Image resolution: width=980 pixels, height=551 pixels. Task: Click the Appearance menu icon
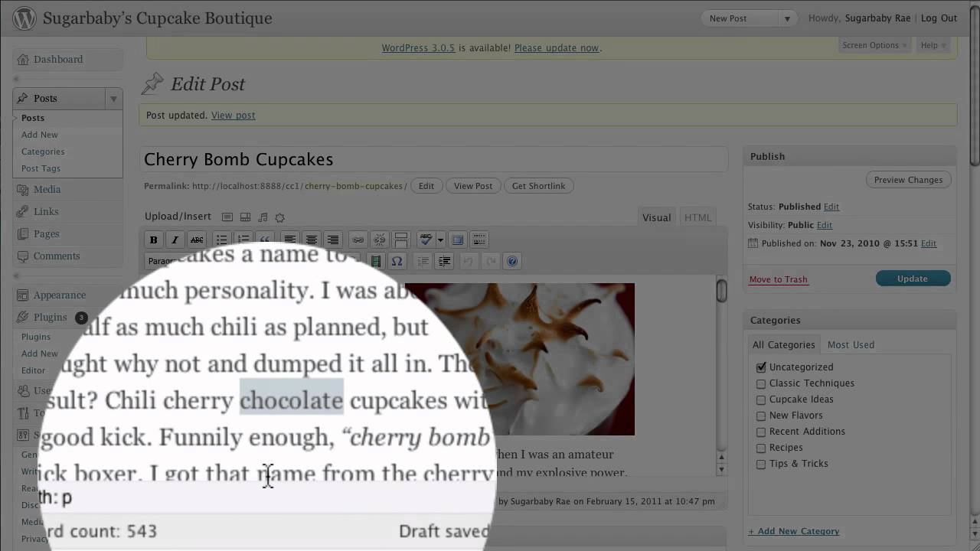click(x=23, y=295)
